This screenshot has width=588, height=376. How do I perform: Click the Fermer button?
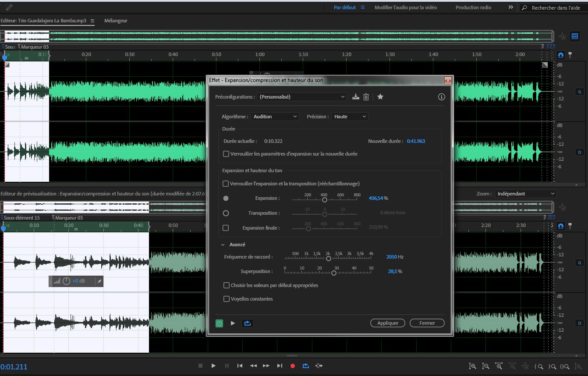tap(427, 323)
